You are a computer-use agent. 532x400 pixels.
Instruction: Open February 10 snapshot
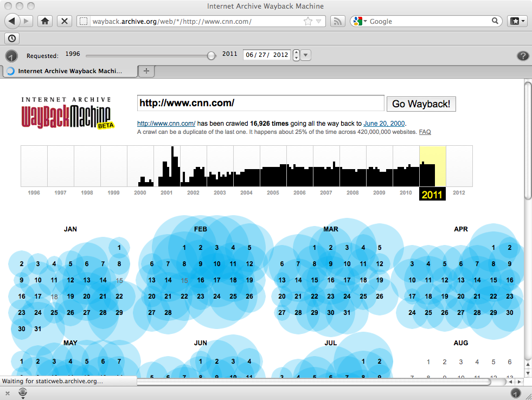pos(217,264)
